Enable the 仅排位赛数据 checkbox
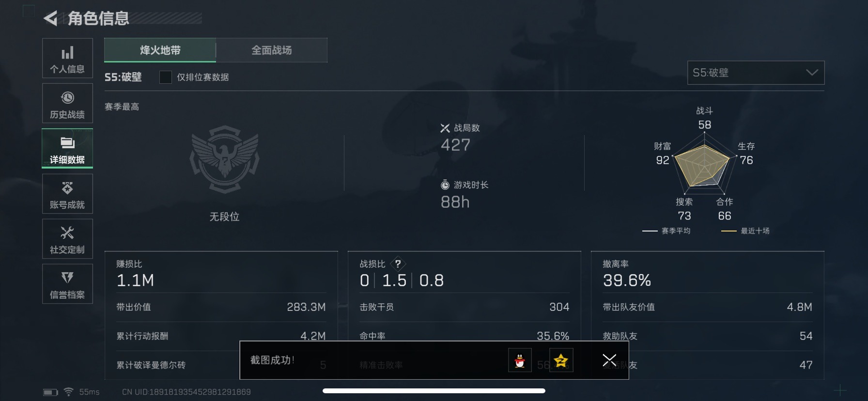868x401 pixels. tap(165, 77)
